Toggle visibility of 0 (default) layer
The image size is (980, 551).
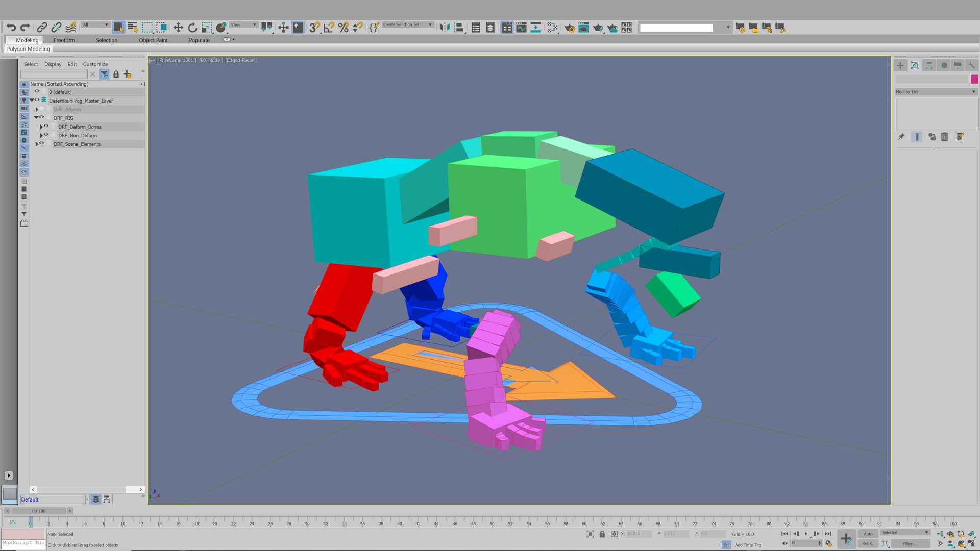pos(37,92)
